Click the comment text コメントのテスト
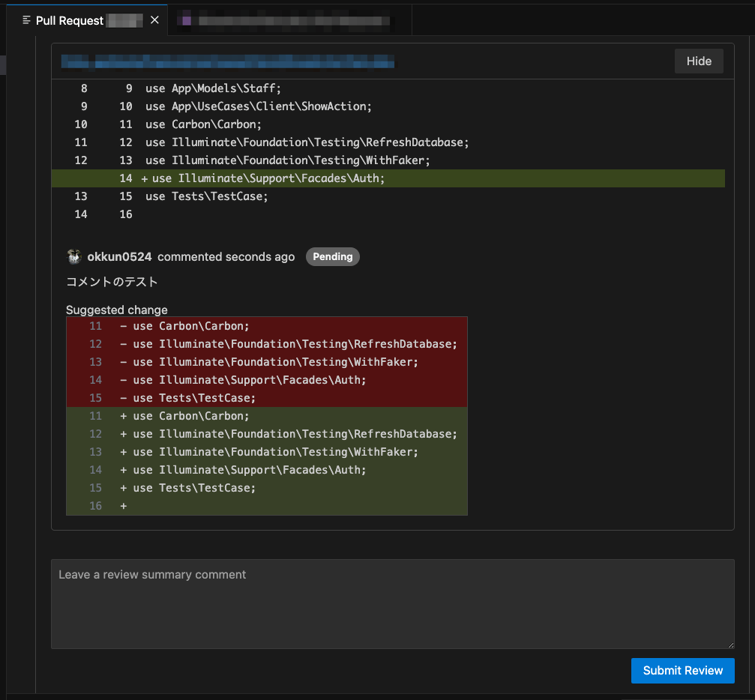Viewport: 755px width, 700px height. tap(112, 283)
